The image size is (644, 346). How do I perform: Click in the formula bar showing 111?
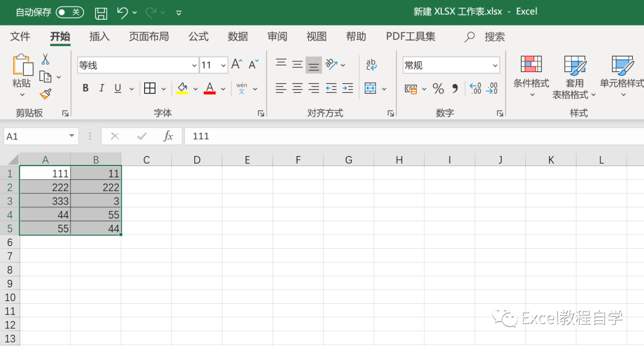coord(414,136)
